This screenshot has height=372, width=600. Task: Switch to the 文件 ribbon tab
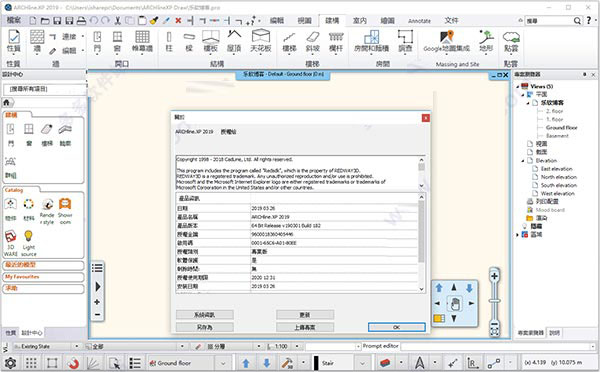[x=451, y=20]
